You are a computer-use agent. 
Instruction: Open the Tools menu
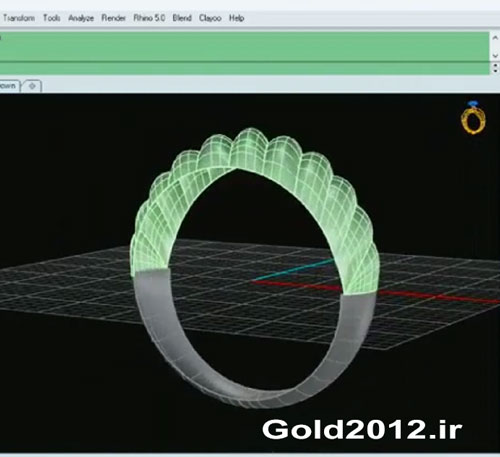(52, 18)
